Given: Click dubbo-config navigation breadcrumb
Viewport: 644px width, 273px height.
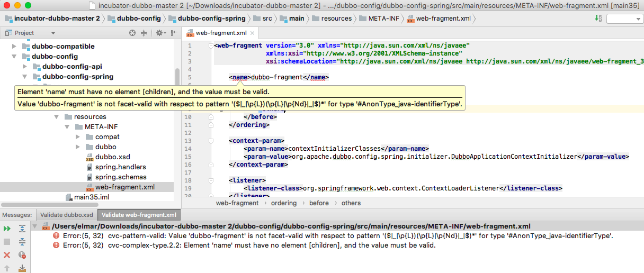Looking at the screenshot, I should (139, 19).
